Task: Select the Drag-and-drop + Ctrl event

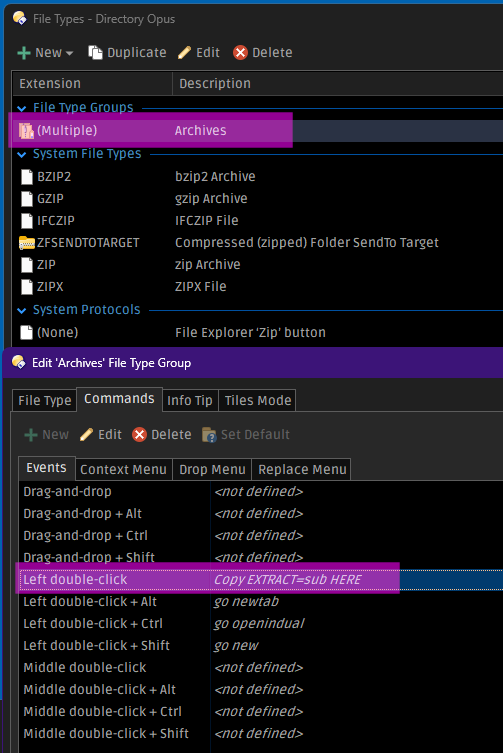Action: (261, 535)
